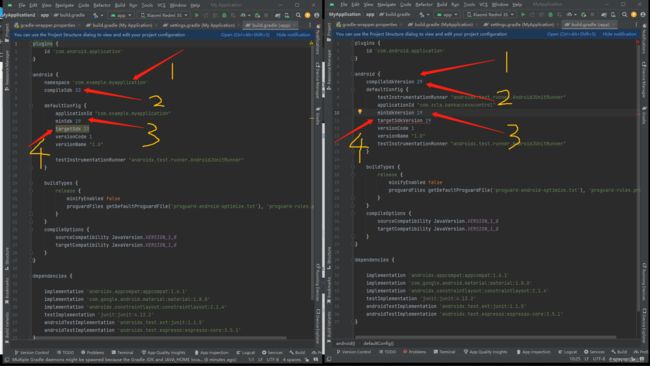Click the 'build.gradle' breadcrumb in the right navigation bar
This screenshot has width=650, height=366.
coord(394,15)
